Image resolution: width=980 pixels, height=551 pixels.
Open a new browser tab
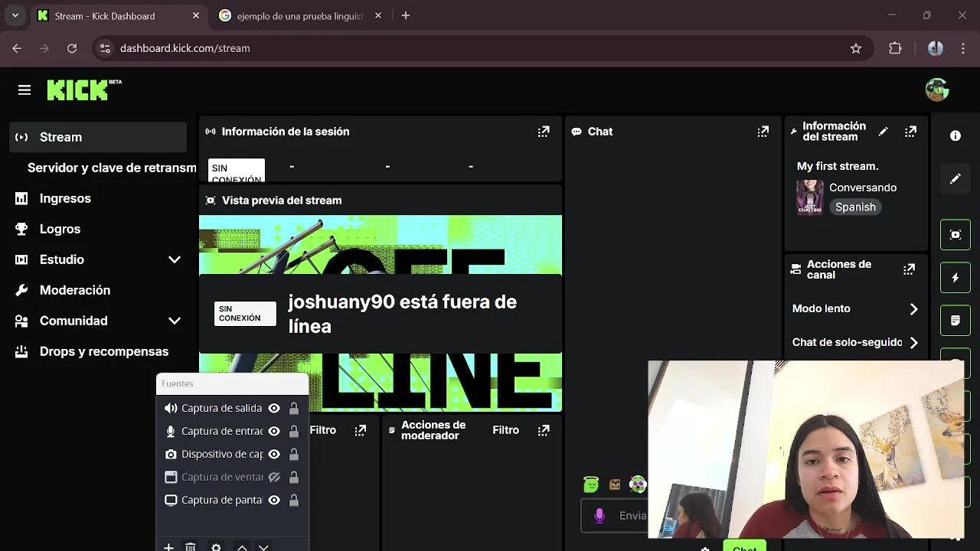(x=406, y=15)
